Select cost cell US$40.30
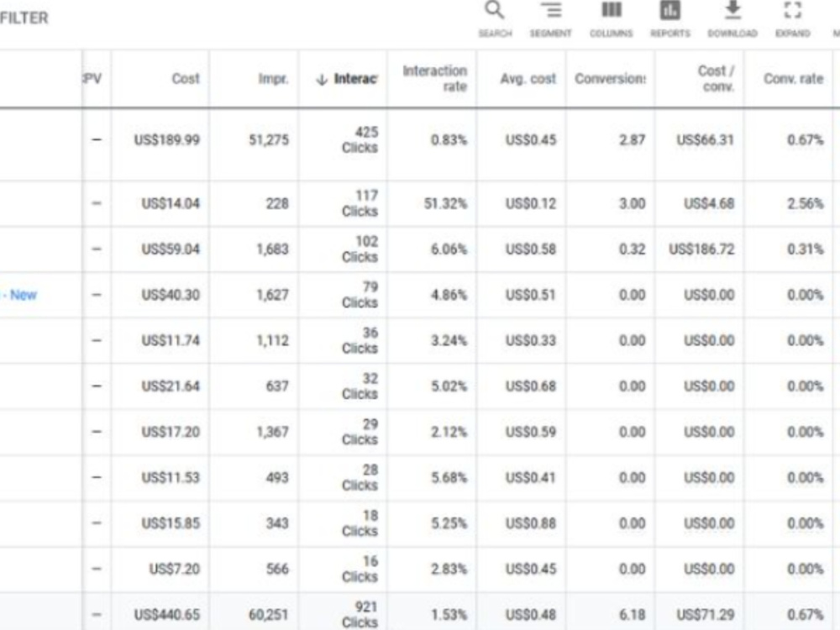The image size is (840, 630). click(x=171, y=295)
